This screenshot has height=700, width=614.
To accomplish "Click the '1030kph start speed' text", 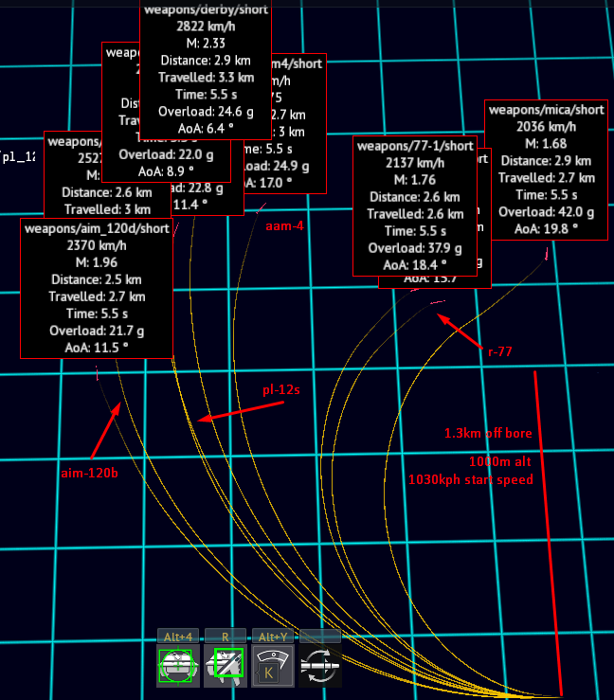I will coord(470,479).
